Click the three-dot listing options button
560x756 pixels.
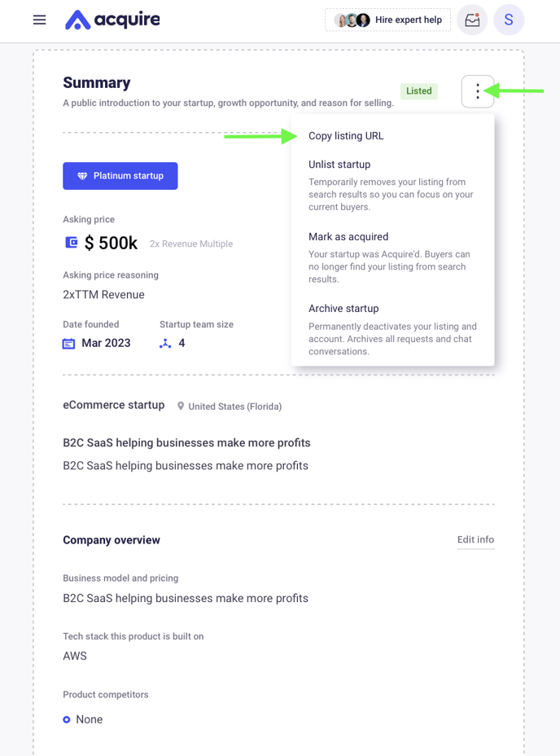click(478, 91)
